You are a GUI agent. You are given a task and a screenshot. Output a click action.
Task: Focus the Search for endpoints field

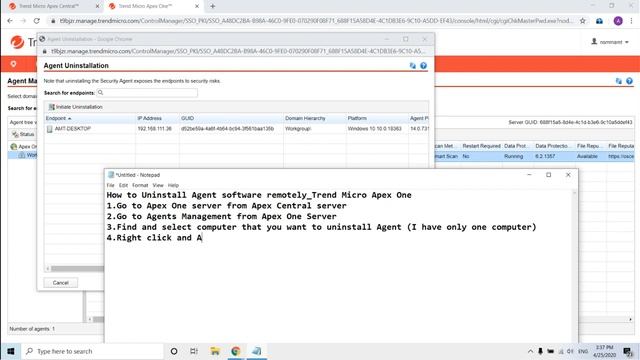pyautogui.click(x=147, y=93)
